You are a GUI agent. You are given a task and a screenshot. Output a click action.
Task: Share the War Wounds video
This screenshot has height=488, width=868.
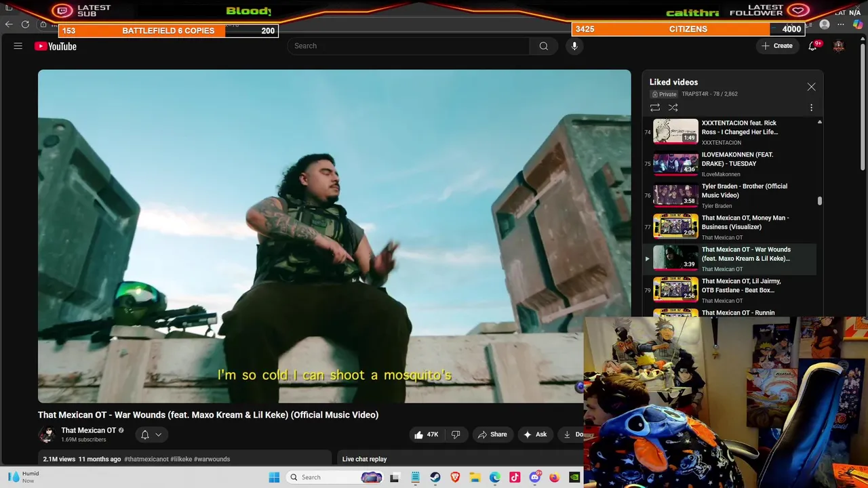point(492,434)
